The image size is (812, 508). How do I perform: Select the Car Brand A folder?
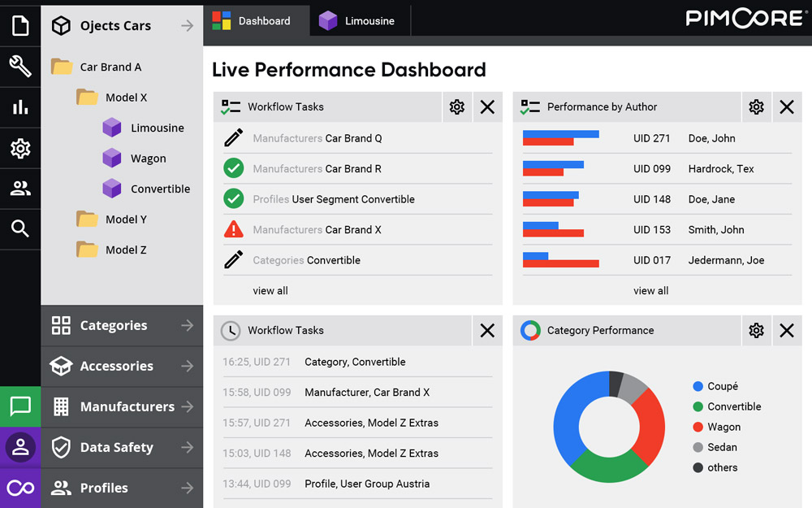(97, 67)
